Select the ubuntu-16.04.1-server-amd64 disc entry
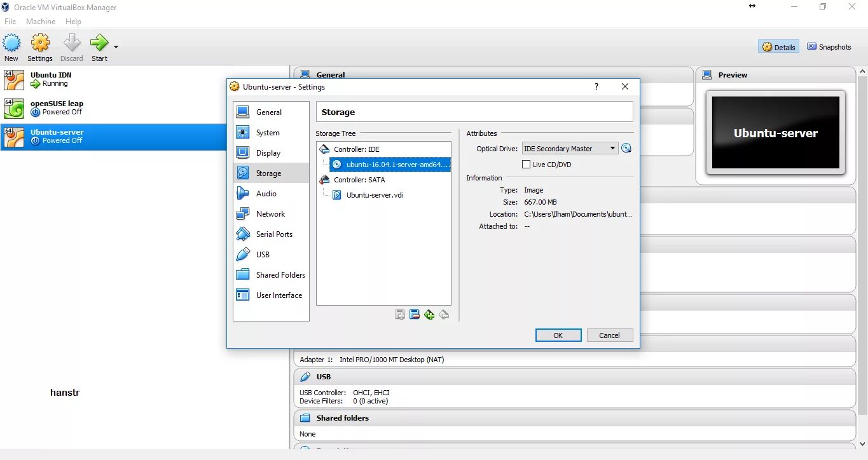Screen dimensions: 868x460 point(390,165)
